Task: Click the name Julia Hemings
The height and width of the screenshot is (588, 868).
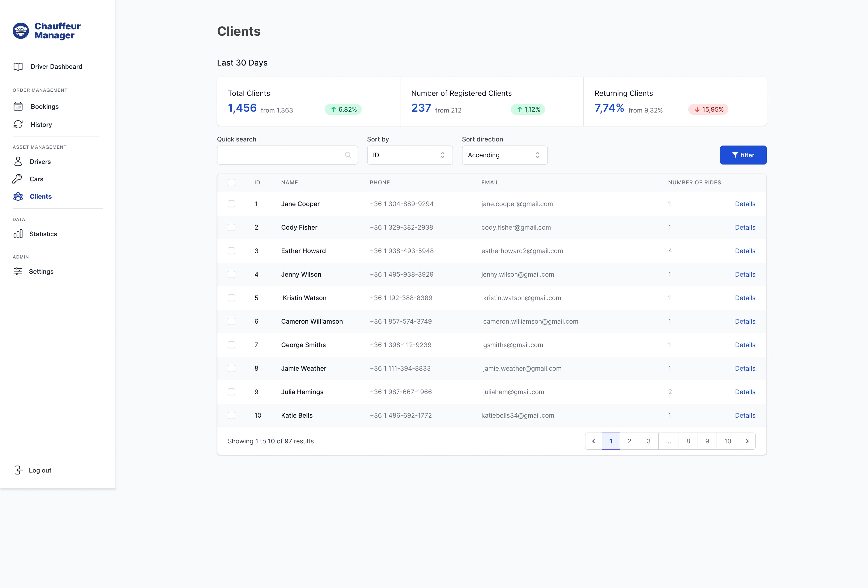Action: 302,392
